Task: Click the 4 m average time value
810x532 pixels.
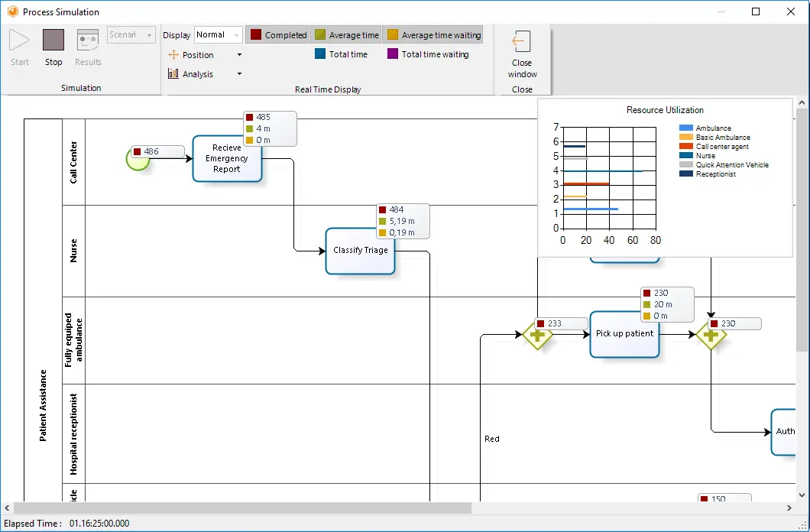Action: coord(263,128)
